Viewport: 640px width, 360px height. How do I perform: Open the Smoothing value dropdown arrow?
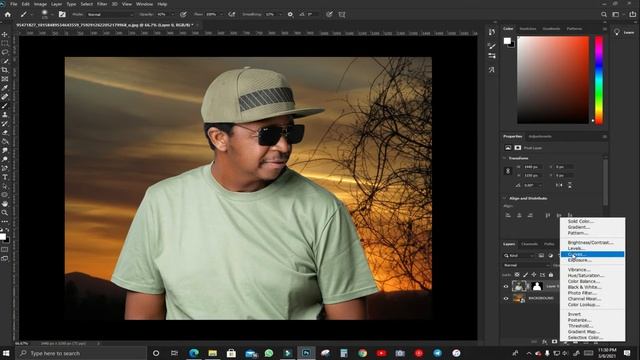click(280, 14)
